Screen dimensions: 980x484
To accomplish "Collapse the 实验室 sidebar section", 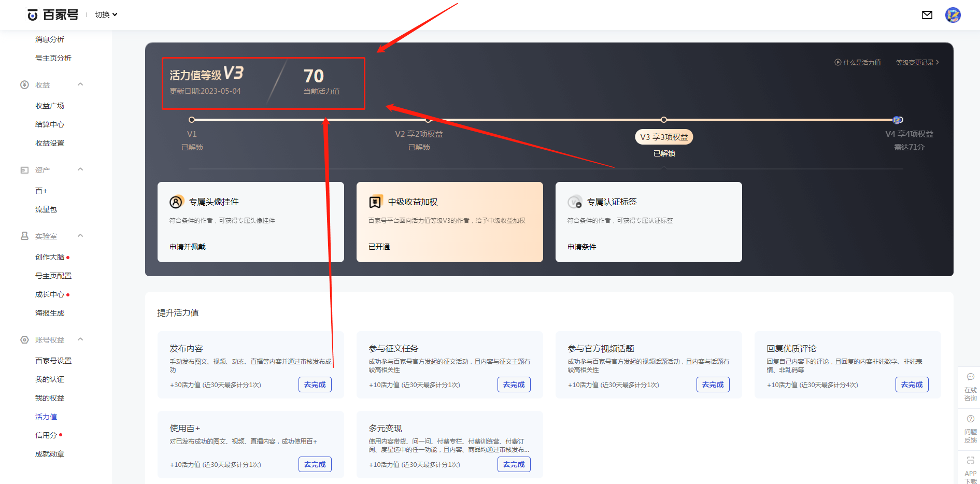I will 80,236.
